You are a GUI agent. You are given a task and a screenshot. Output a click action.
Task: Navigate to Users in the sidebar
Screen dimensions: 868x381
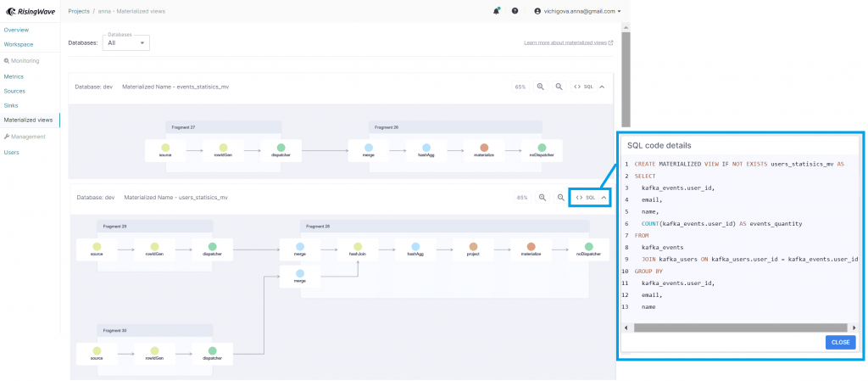tap(11, 152)
